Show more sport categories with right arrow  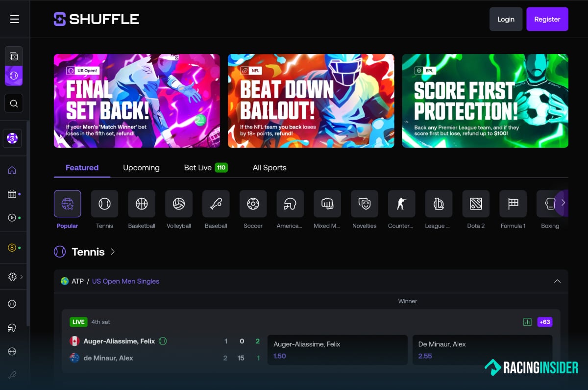(563, 203)
